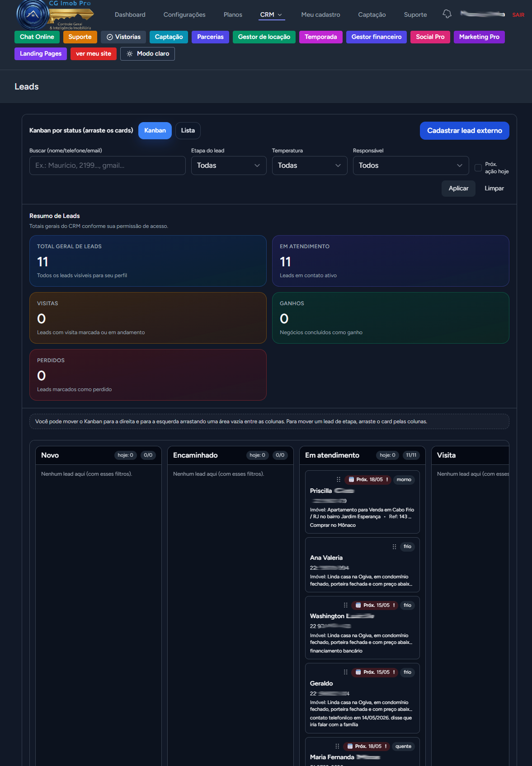
Task: Open Suporte in top navigation
Action: 415,14
